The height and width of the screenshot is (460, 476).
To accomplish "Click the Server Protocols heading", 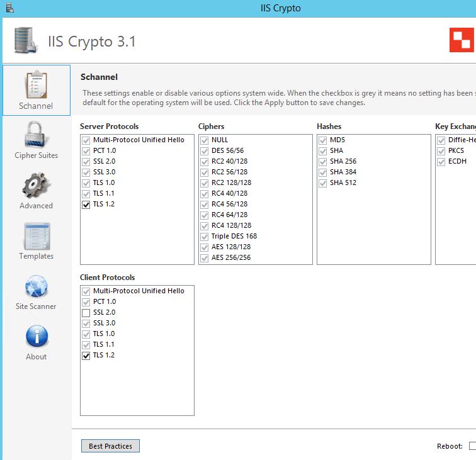I will [110, 126].
